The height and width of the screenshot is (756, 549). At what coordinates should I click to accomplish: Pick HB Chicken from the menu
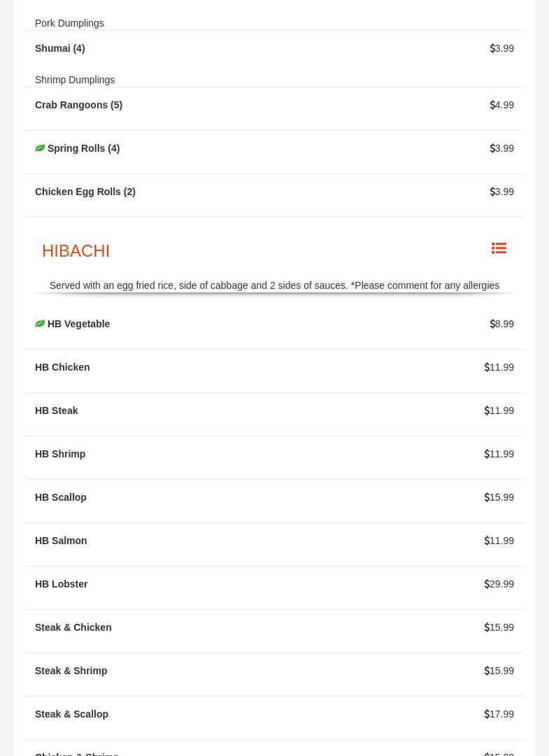62,367
